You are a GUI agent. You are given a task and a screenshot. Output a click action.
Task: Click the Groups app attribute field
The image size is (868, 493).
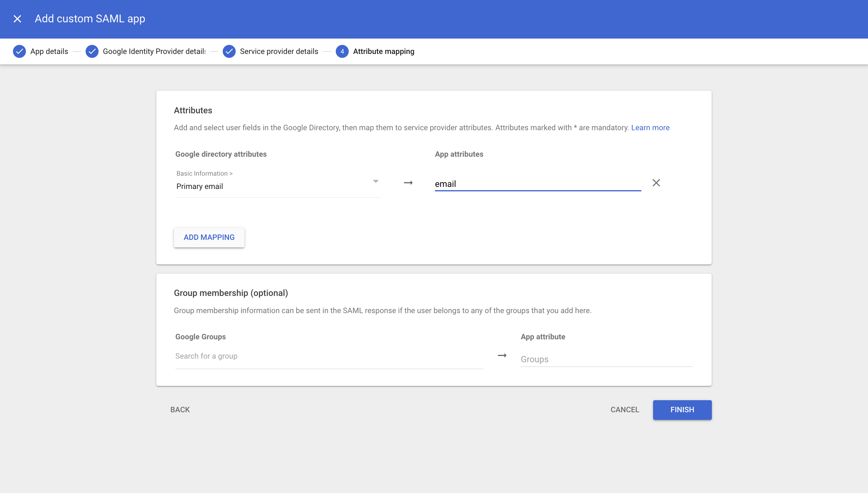pyautogui.click(x=606, y=359)
